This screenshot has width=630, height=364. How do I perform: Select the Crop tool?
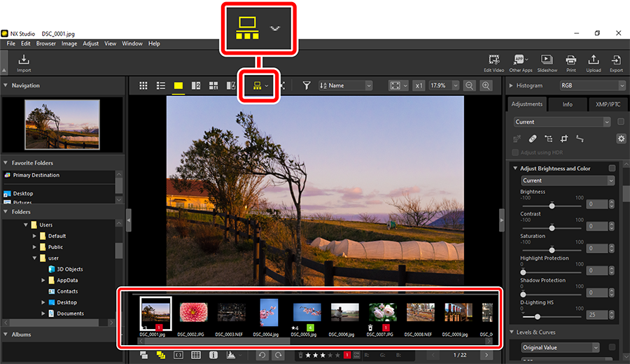[x=564, y=139]
